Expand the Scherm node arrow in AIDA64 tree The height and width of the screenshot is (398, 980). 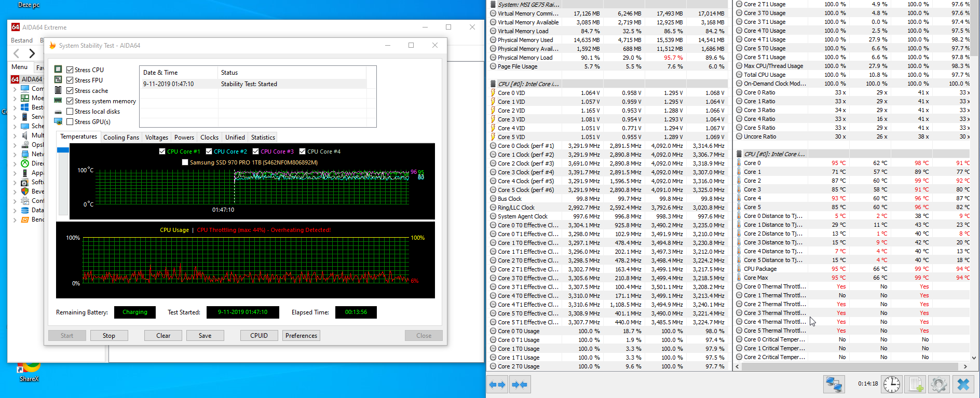coord(15,126)
